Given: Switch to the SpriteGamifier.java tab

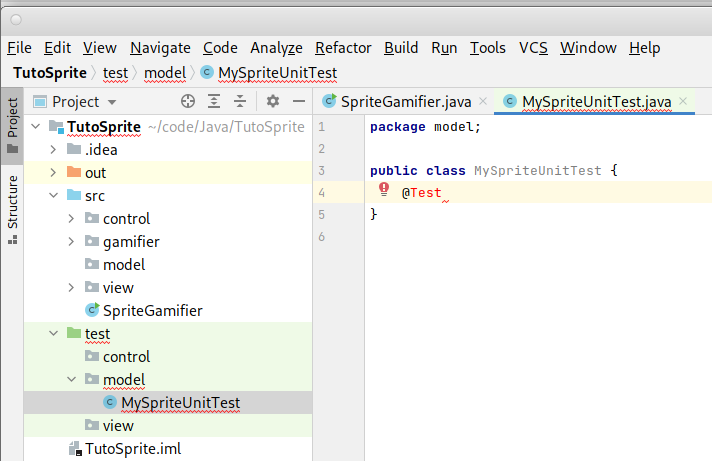Looking at the screenshot, I should (x=405, y=101).
